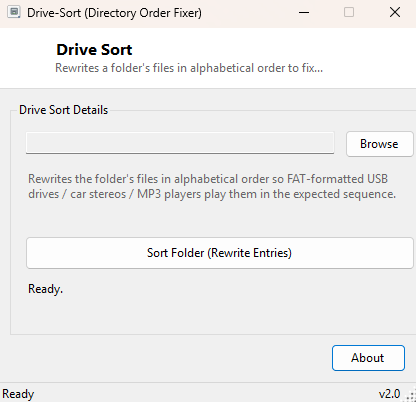Click the Browse button

380,144
